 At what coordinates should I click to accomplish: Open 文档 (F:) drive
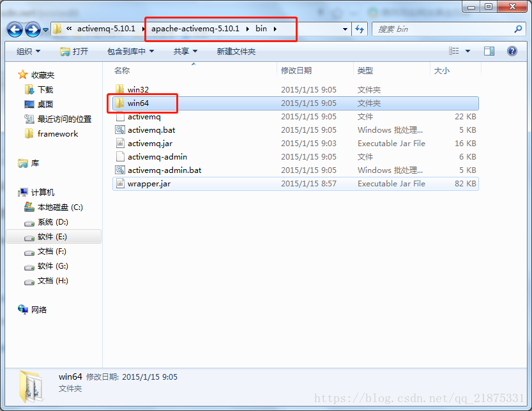pyautogui.click(x=52, y=251)
